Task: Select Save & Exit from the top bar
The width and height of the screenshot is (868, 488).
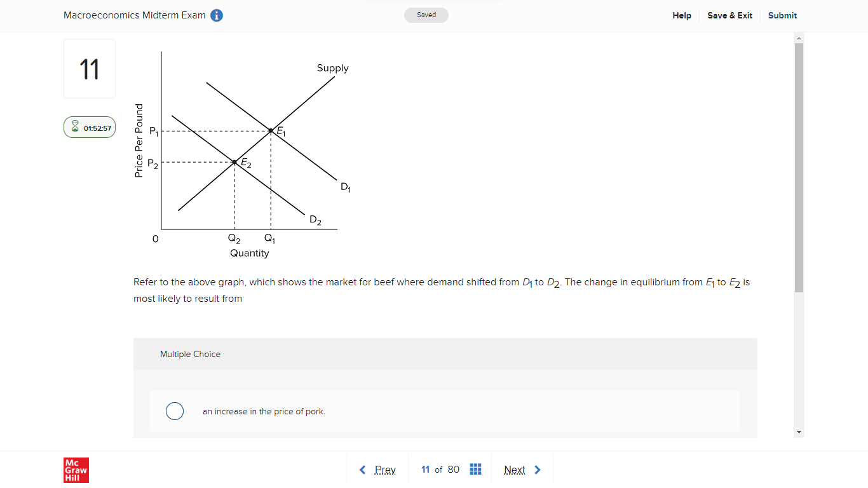Action: tap(729, 15)
